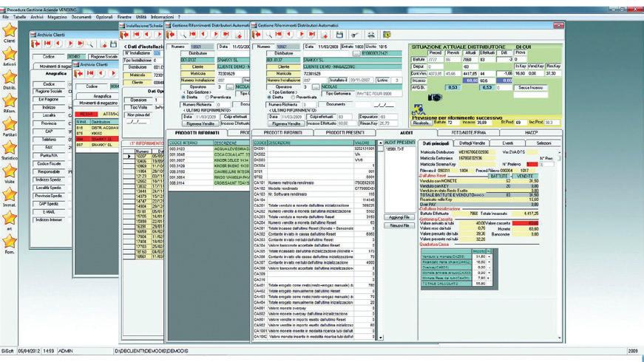The width and height of the screenshot is (644, 362).
Task: Open the Distrib. star shortcut in sidebar
Action: pyautogui.click(x=10, y=77)
